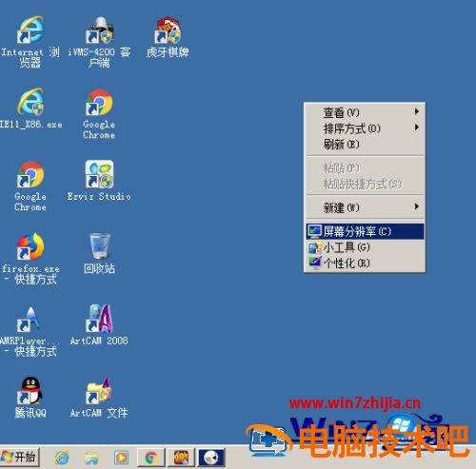Expand the 新建(W) submenu
The image size is (476, 469).
pyautogui.click(x=365, y=207)
